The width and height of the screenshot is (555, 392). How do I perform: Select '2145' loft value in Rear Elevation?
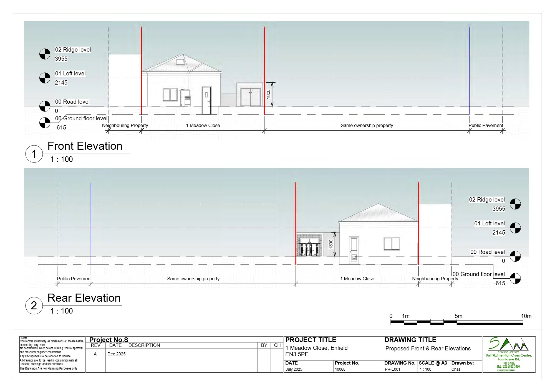click(x=499, y=233)
